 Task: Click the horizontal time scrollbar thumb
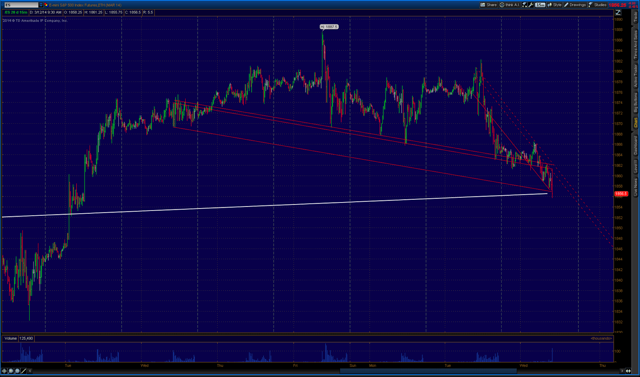(428, 371)
